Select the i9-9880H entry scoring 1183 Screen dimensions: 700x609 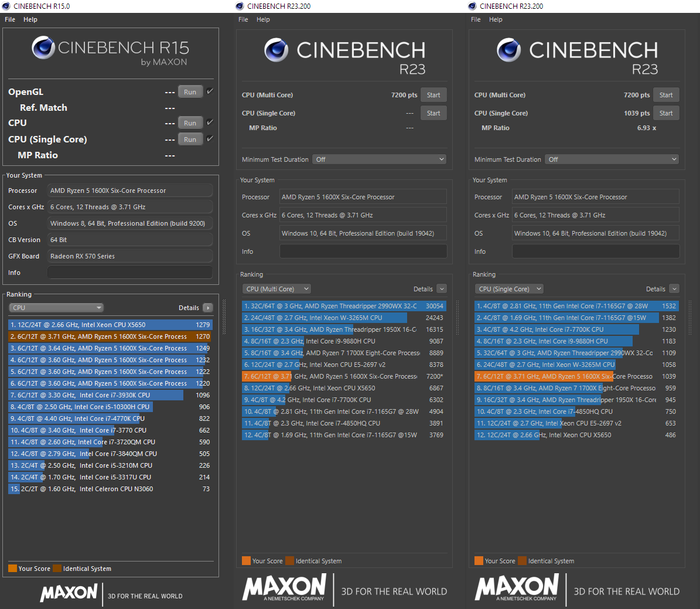coord(577,341)
